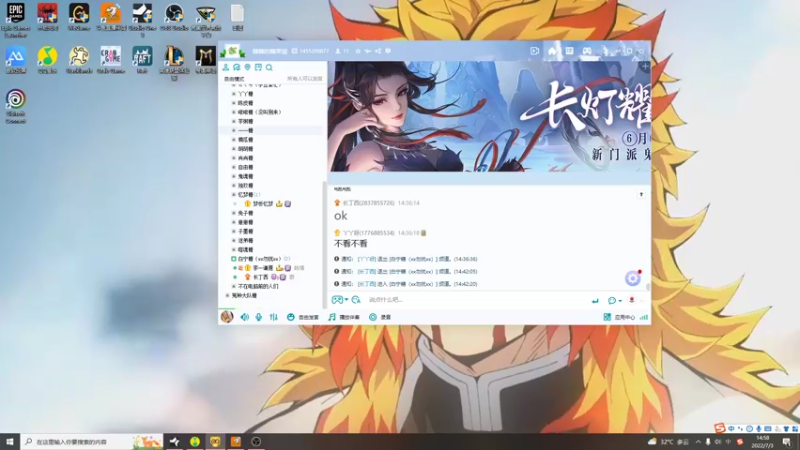Open the dropdown arrow next to chat gamepad icon

point(346,300)
